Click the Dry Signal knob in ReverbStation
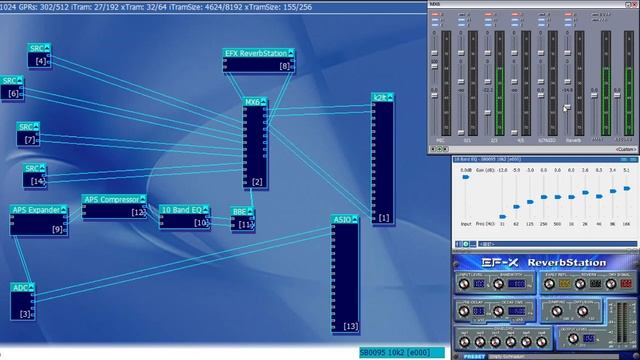The width and height of the screenshot is (640, 360). coord(611,284)
